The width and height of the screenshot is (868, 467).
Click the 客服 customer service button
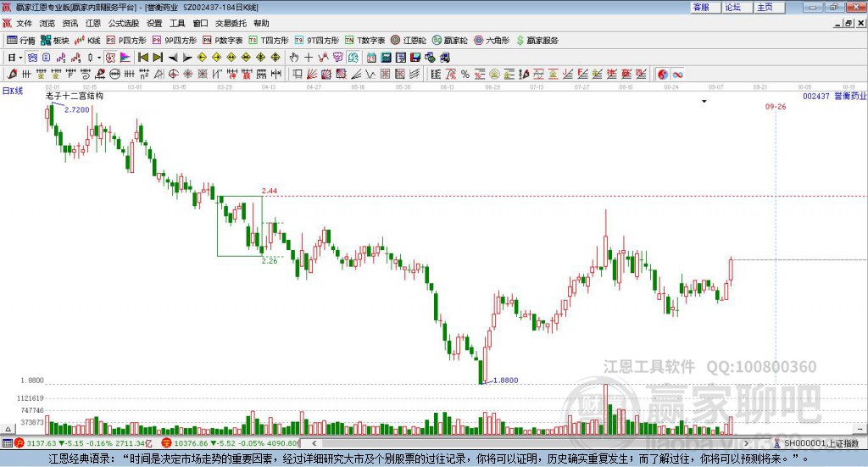pyautogui.click(x=705, y=7)
